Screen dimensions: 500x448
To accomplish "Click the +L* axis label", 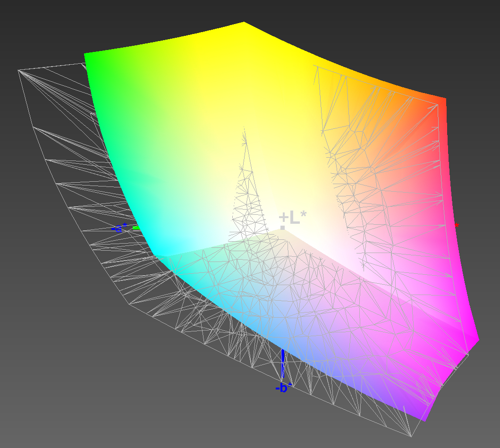I will click(x=292, y=218).
